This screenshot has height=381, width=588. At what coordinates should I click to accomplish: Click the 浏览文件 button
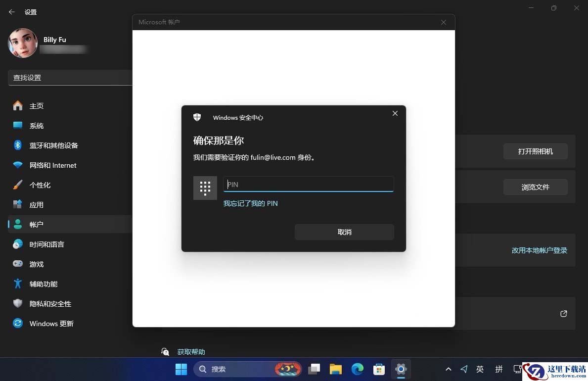click(x=535, y=187)
